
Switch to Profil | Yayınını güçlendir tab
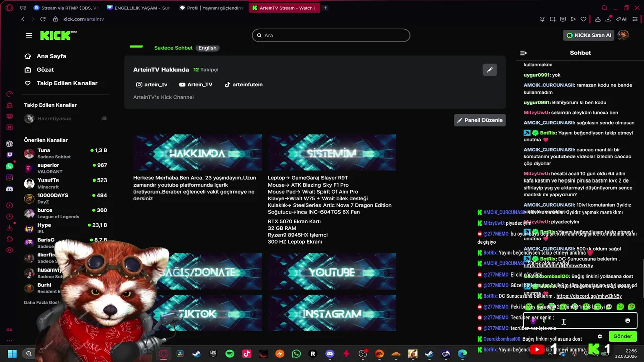pos(211,8)
